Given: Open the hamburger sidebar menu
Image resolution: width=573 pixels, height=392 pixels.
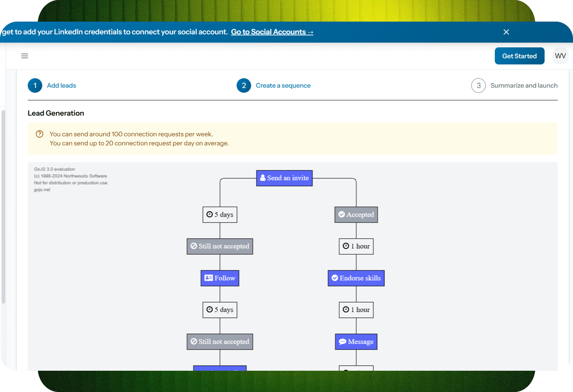Looking at the screenshot, I should click(x=25, y=56).
